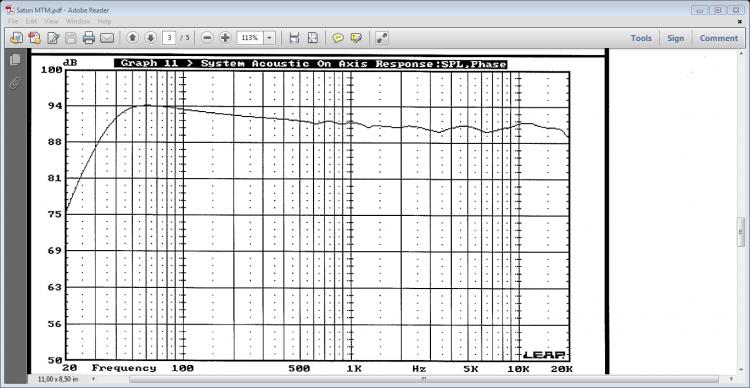Switch to read mode view

(382, 38)
